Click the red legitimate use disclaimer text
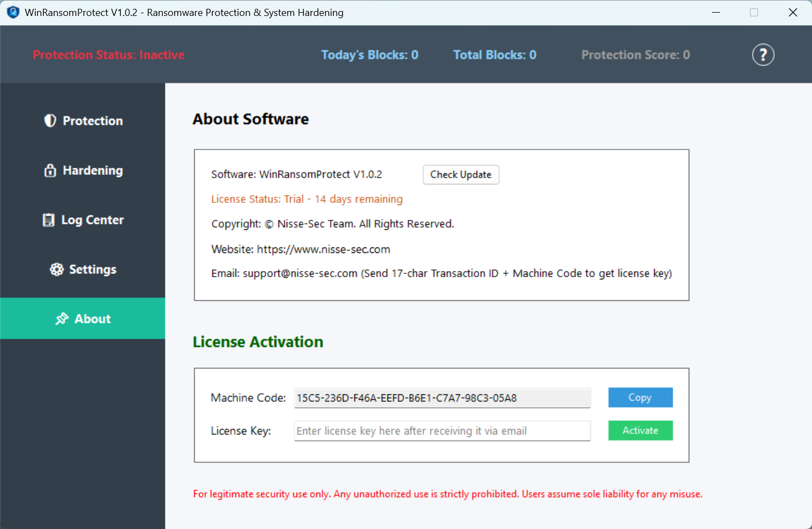Screen dimensions: 812x529 (448, 494)
